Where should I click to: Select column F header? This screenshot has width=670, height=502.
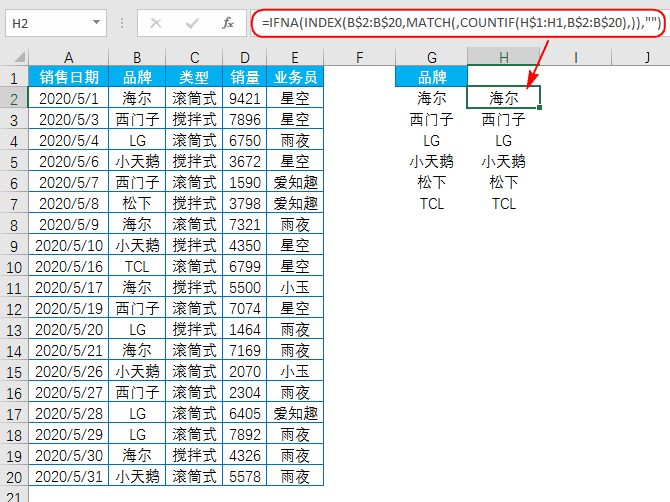coord(359,57)
